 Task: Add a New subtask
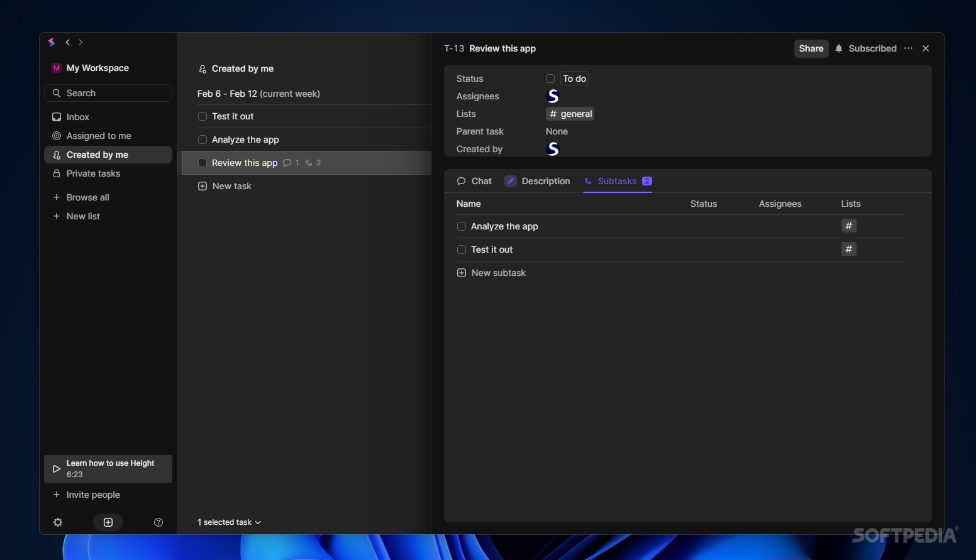(x=491, y=273)
